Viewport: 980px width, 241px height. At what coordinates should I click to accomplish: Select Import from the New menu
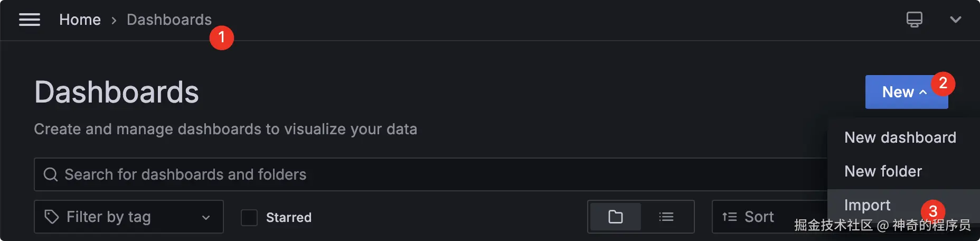coord(867,205)
